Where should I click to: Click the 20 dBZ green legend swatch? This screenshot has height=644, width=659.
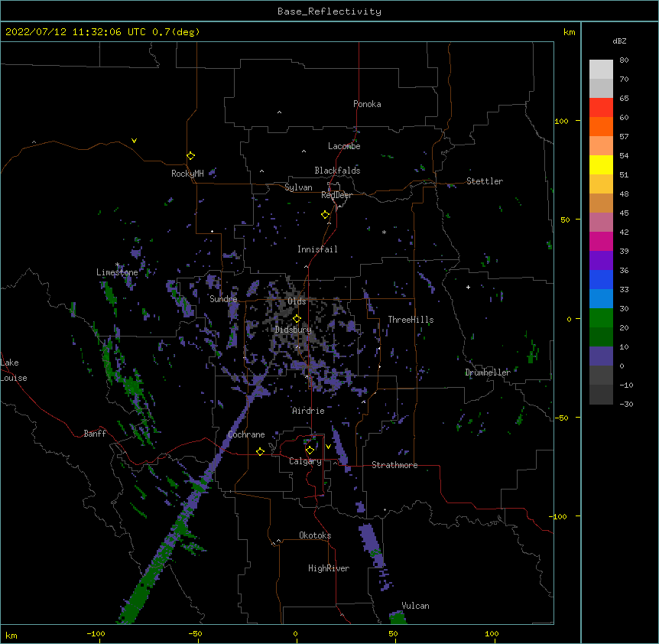601,337
